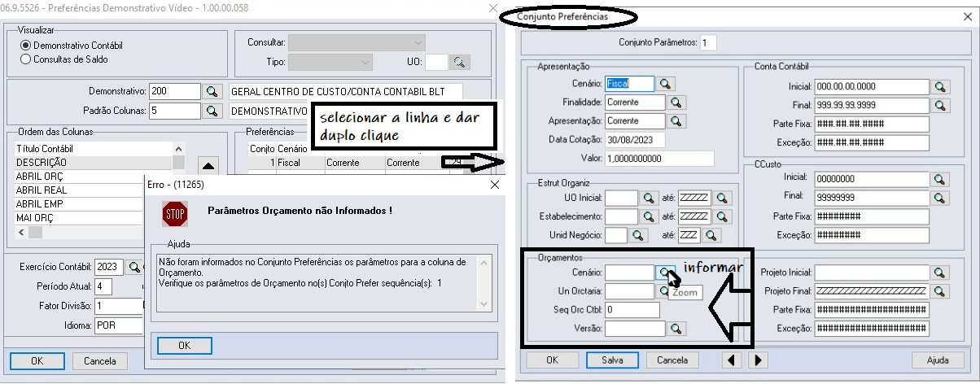Click the Un Orctaria input field
Image resolution: width=980 pixels, height=384 pixels.
pos(629,291)
